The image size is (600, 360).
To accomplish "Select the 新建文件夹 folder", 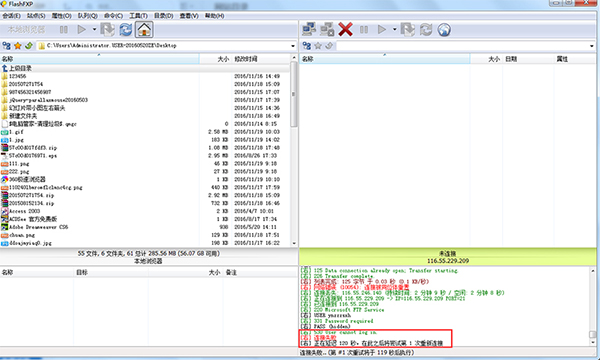I will [145, 116].
